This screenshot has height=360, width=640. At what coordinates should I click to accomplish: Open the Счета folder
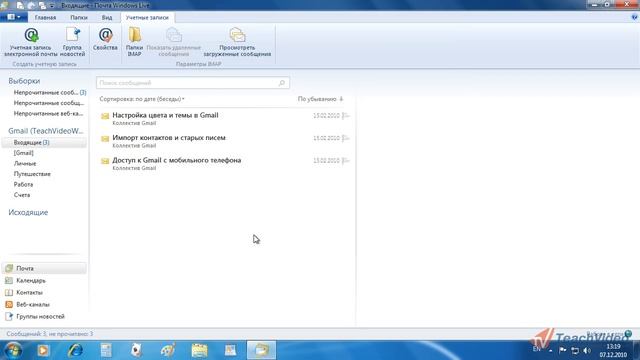click(22, 195)
